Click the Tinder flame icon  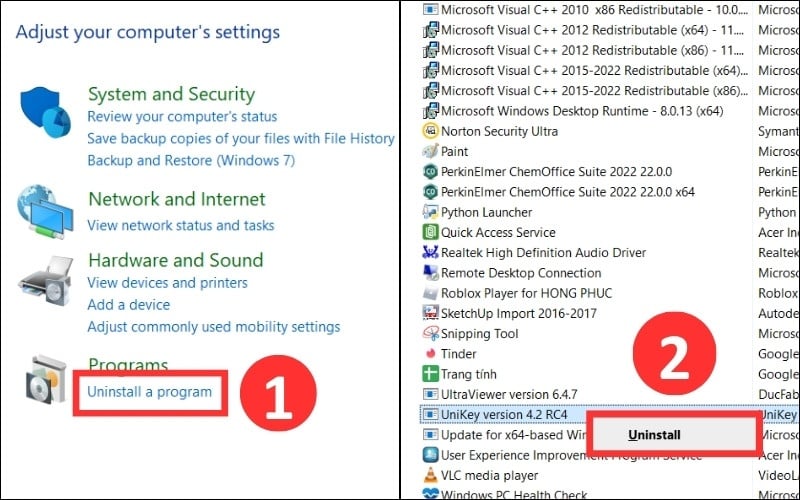[430, 354]
